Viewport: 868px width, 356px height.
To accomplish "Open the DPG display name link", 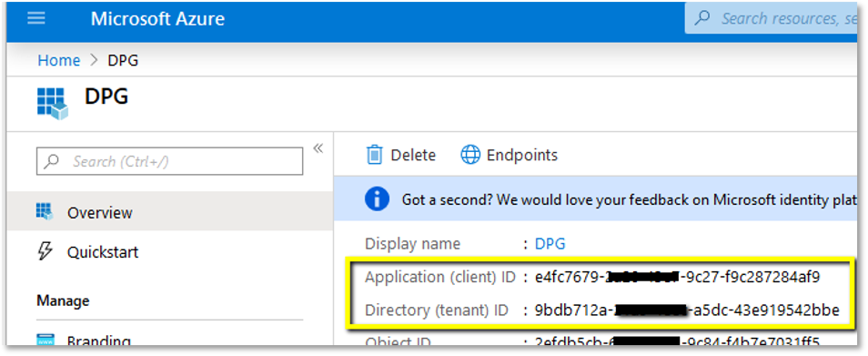I will point(550,244).
